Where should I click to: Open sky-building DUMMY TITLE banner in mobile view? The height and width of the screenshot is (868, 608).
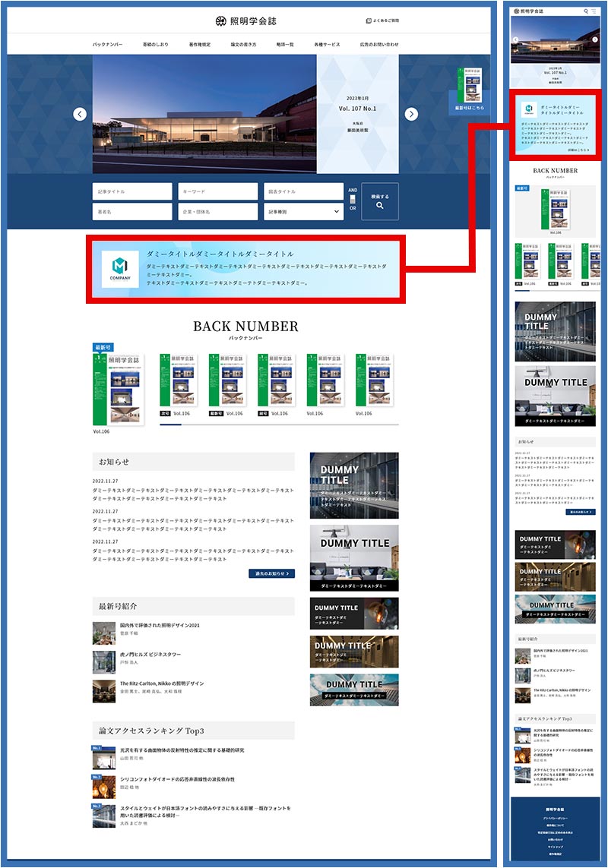(x=556, y=609)
